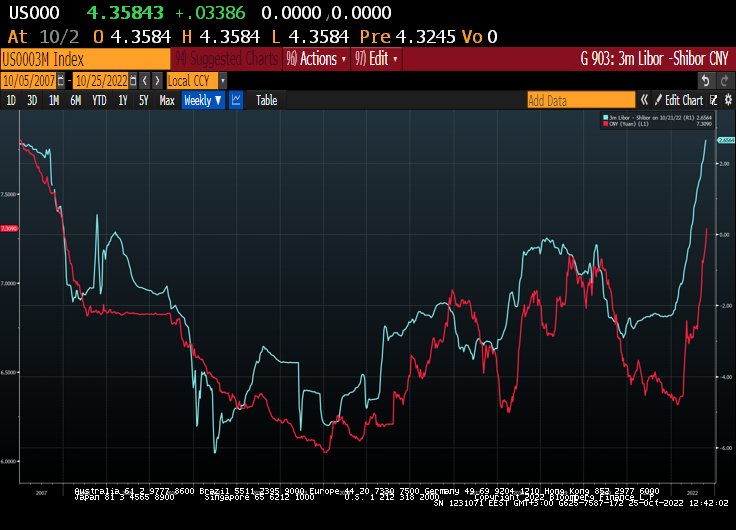Select the 1M time range tab

pos(54,100)
